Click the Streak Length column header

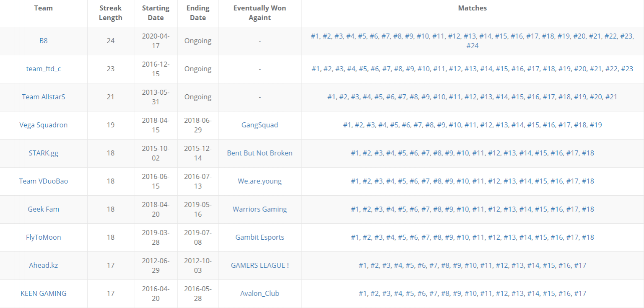111,13
